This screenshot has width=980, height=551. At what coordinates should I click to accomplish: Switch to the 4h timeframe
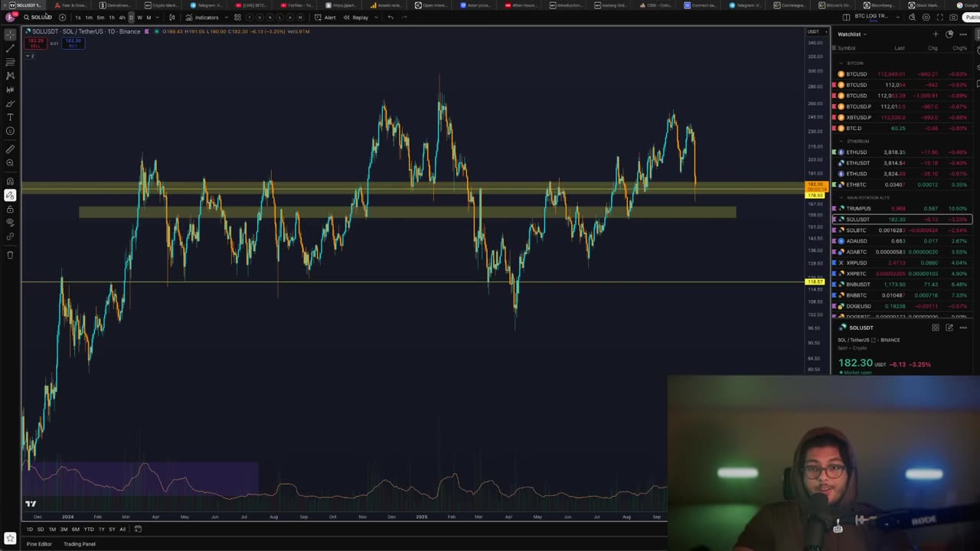pyautogui.click(x=122, y=17)
